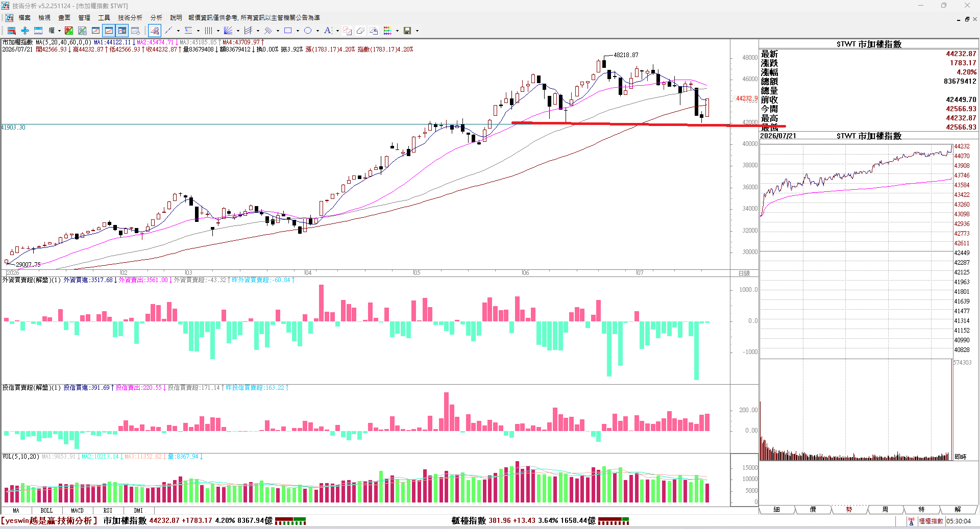Select the rectangle drawing tool
980x529 pixels.
[x=288, y=31]
